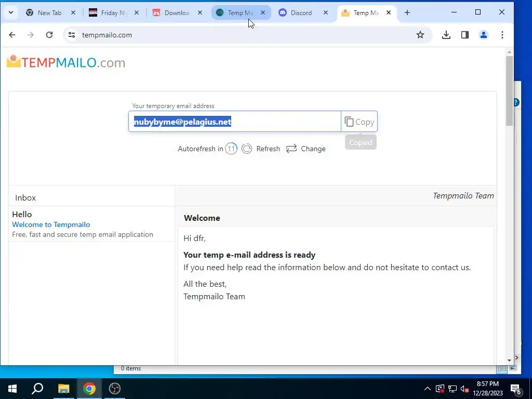Open the tab search dropdown arrow
This screenshot has height=399, width=532.
11,12
